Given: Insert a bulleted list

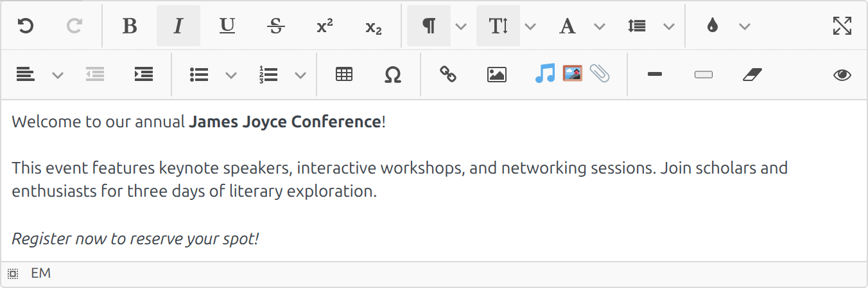Looking at the screenshot, I should pyautogui.click(x=199, y=75).
